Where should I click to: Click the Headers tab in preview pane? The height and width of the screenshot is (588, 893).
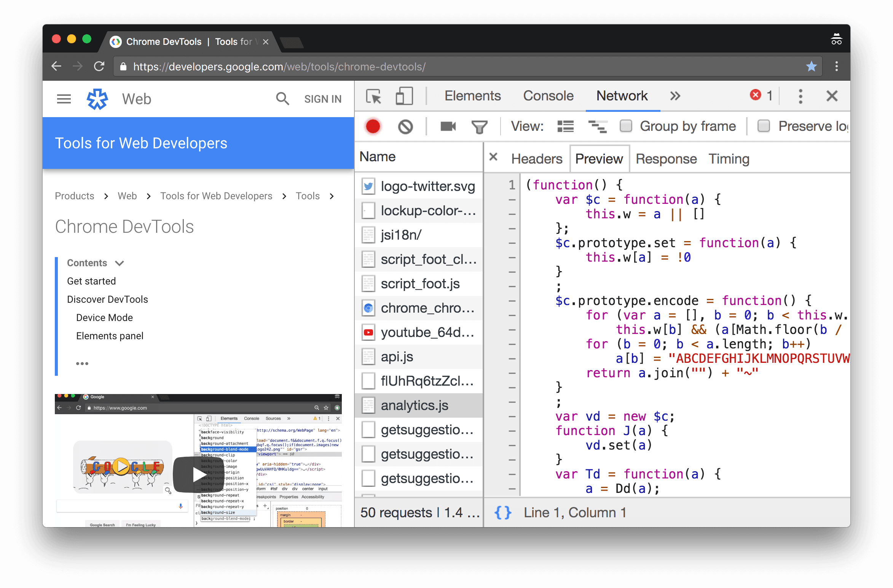pos(537,158)
